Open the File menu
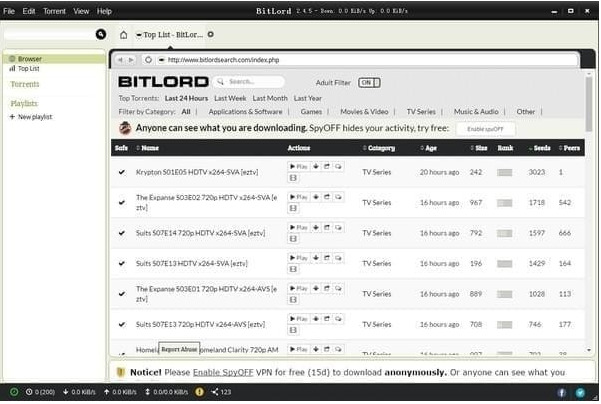 coord(8,11)
